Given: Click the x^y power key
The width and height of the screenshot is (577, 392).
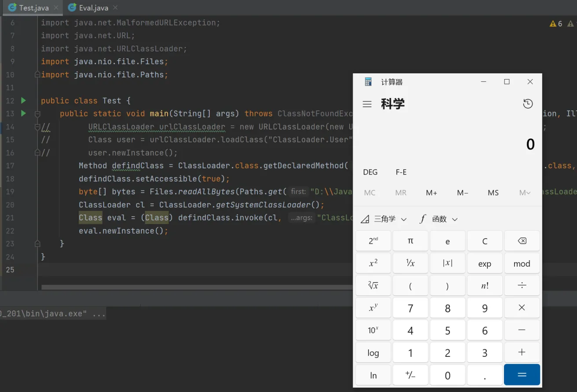Looking at the screenshot, I should click(373, 308).
